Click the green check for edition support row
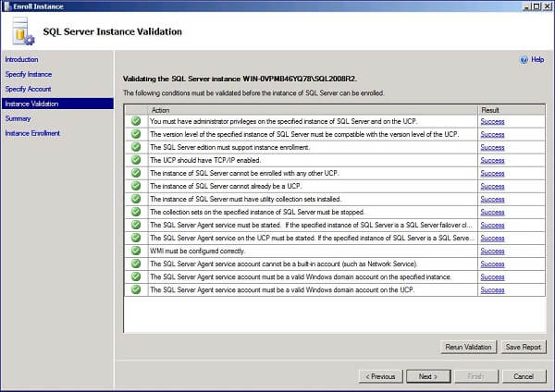 136,147
